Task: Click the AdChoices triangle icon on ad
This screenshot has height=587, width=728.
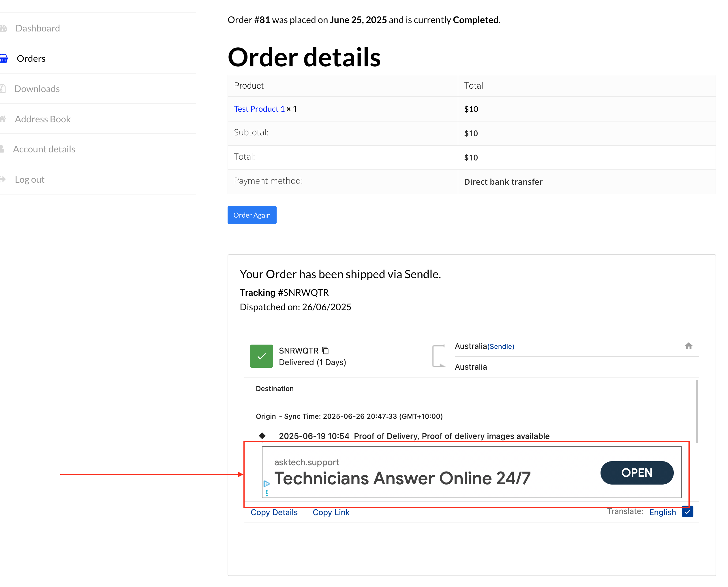Action: click(x=267, y=483)
